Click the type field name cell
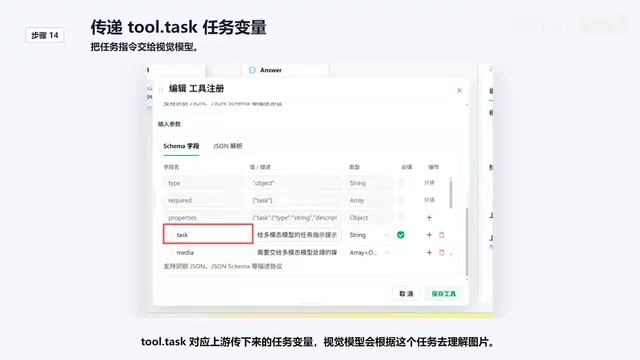640x360 pixels. tap(204, 183)
